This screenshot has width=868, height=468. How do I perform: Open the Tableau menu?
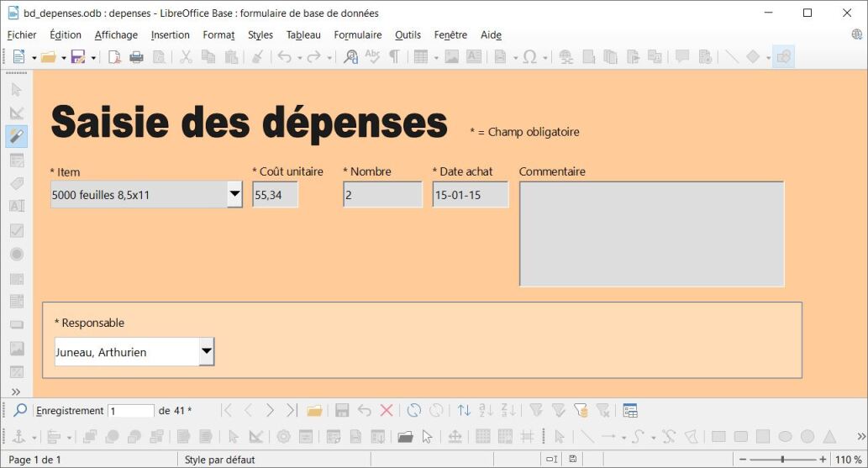[303, 34]
